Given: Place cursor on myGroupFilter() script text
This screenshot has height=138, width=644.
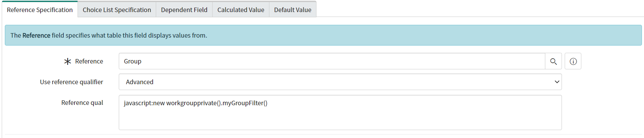Looking at the screenshot, I should click(x=245, y=103).
